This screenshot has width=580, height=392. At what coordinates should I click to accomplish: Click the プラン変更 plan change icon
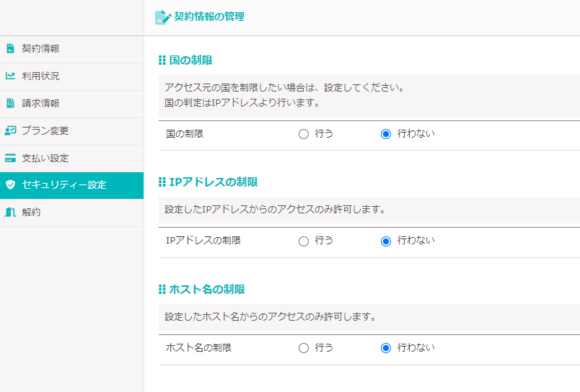pyautogui.click(x=10, y=131)
